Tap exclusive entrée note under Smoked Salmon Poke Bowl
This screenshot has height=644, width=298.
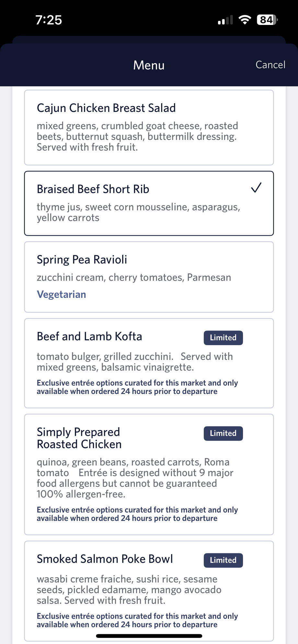(x=137, y=620)
